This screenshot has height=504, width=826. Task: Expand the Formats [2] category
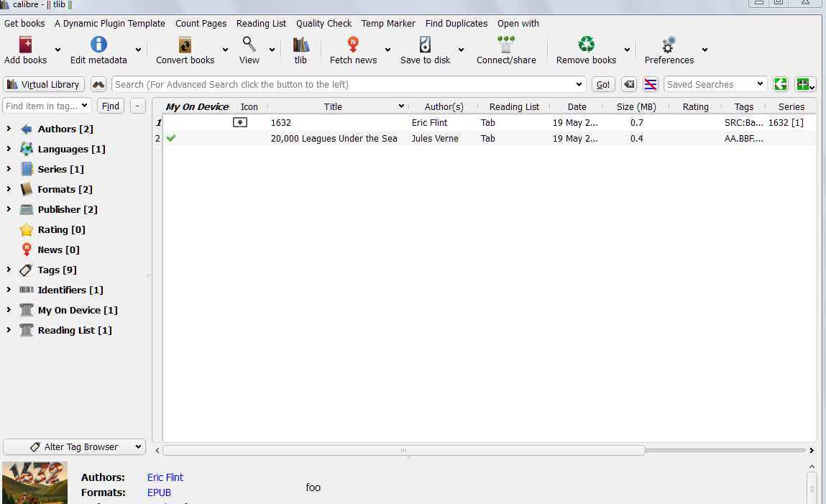click(x=9, y=188)
